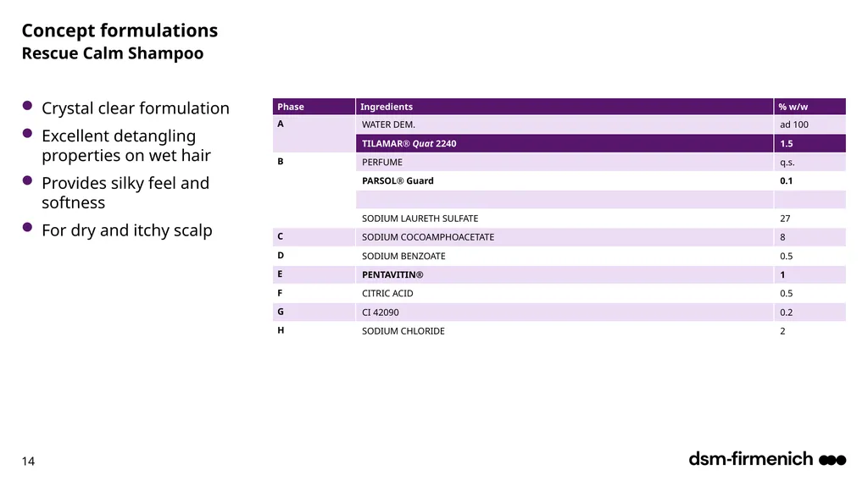This screenshot has height=487, width=868.
Task: Click phase letter 'C' in table
Action: (x=280, y=236)
